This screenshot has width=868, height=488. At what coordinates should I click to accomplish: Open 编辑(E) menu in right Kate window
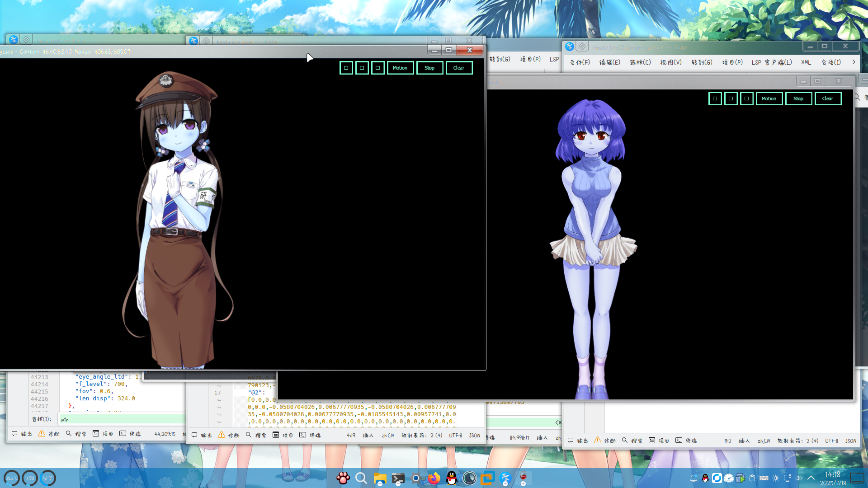coord(610,62)
